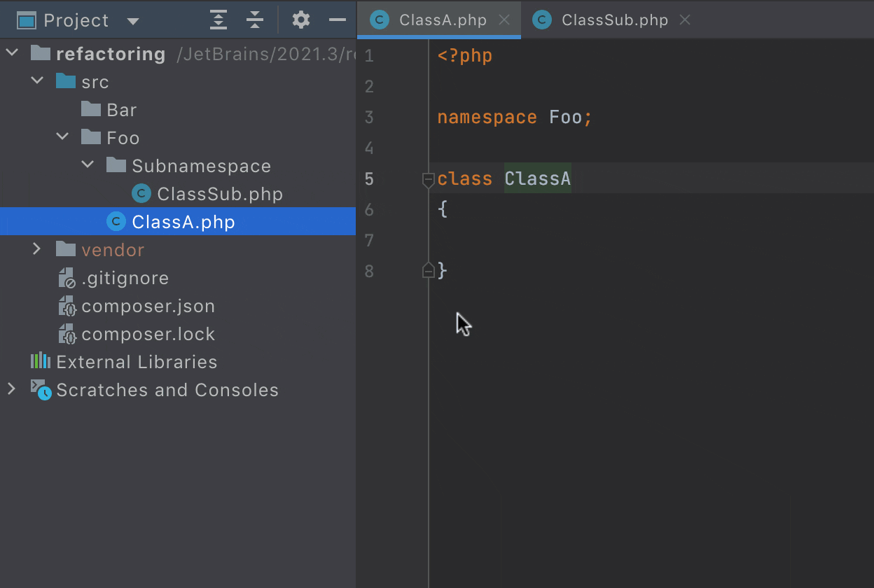Collapse the Foo folder
The width and height of the screenshot is (874, 588).
pyautogui.click(x=62, y=136)
